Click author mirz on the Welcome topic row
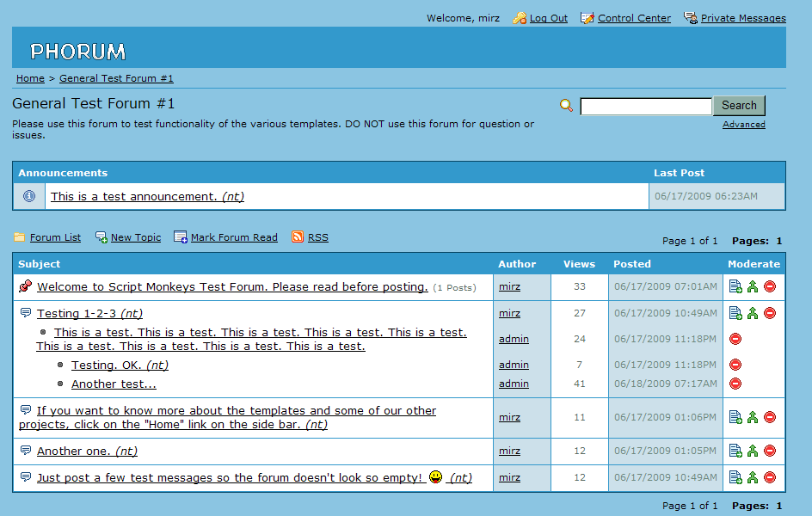 pyautogui.click(x=509, y=286)
